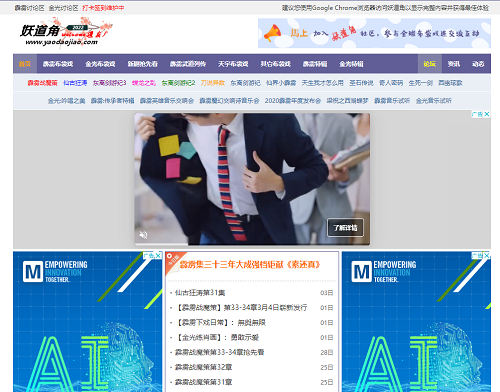Open the 西幽玹歌 link
The image size is (500, 392).
[x=450, y=83]
